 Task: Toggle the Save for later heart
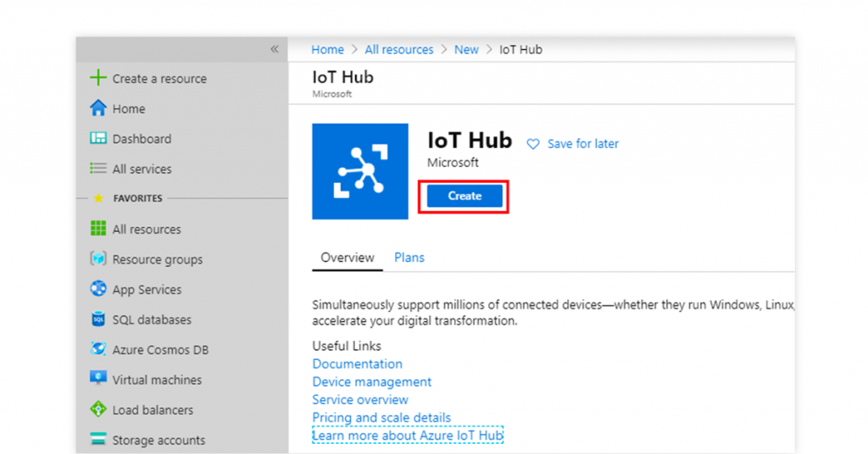click(x=533, y=144)
